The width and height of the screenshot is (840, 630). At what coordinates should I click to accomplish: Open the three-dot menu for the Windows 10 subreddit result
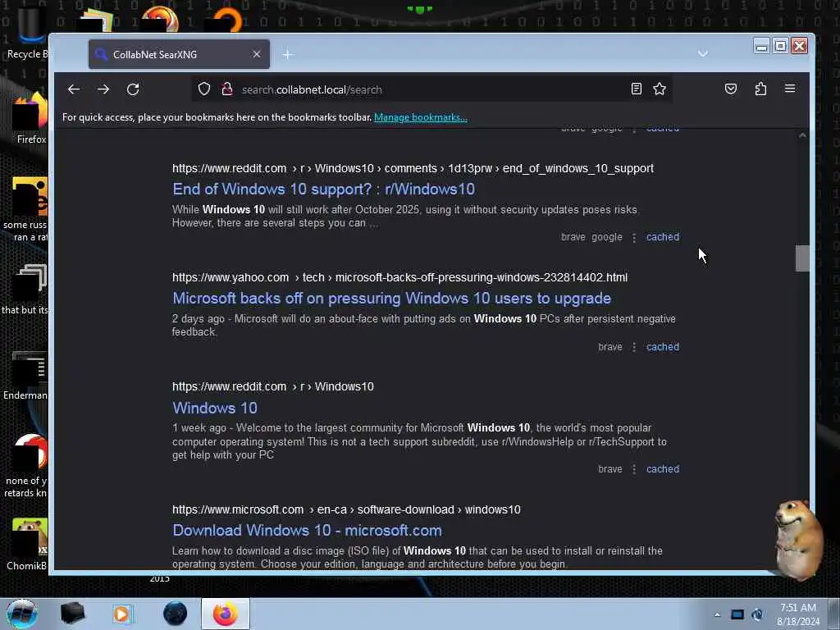point(634,469)
